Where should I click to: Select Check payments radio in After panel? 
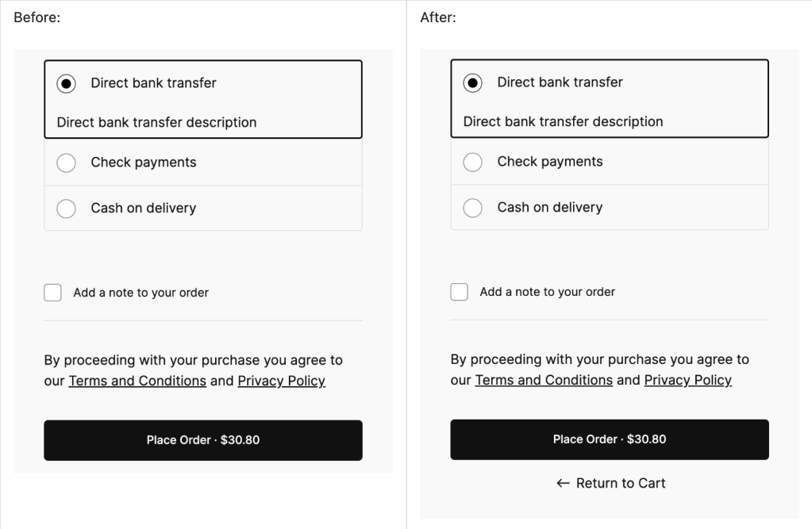click(x=473, y=162)
